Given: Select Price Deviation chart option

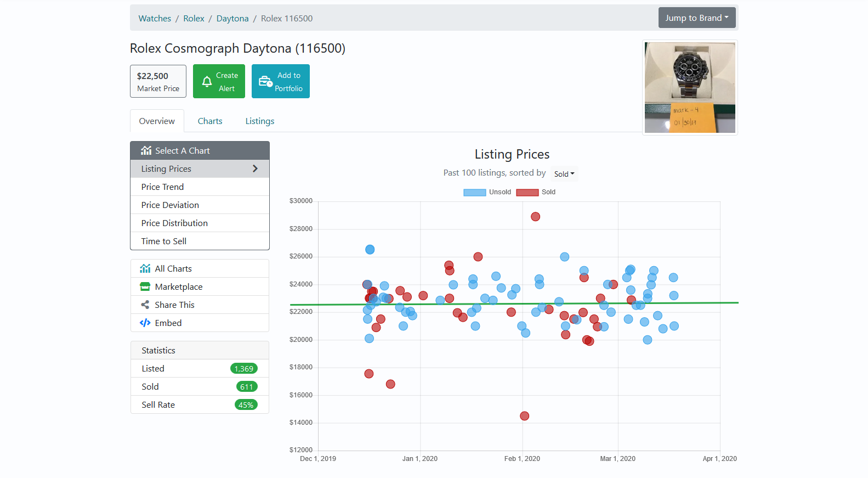Looking at the screenshot, I should tap(200, 205).
